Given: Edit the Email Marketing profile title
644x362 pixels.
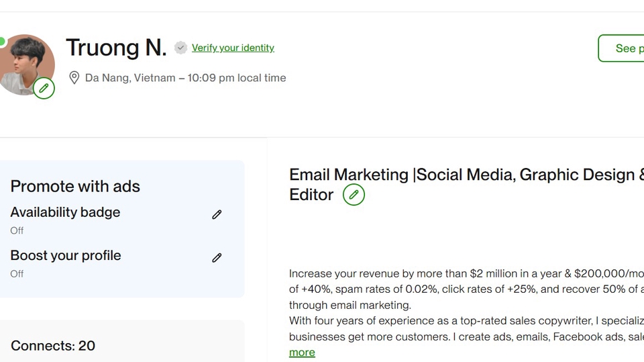Looking at the screenshot, I should (x=354, y=195).
